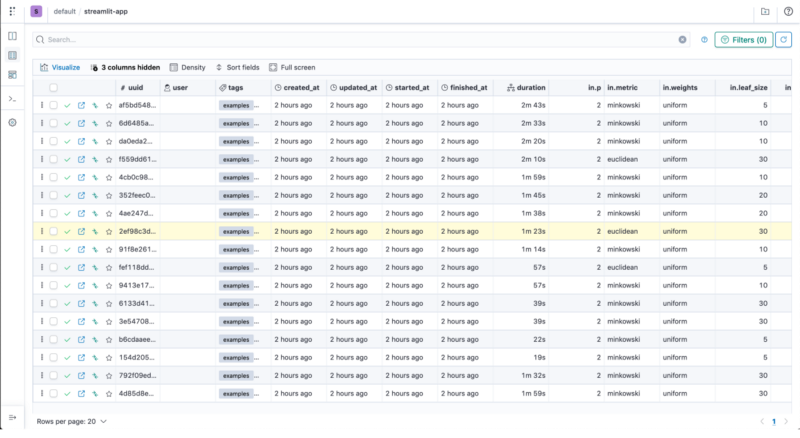Open row menu dots for 91f8e261
This screenshot has width=800, height=438.
42,249
